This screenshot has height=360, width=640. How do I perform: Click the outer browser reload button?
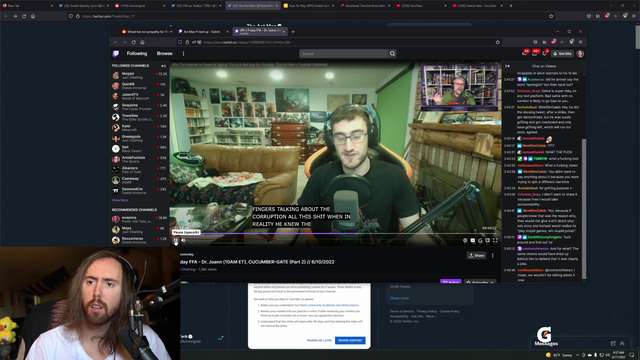24,16
